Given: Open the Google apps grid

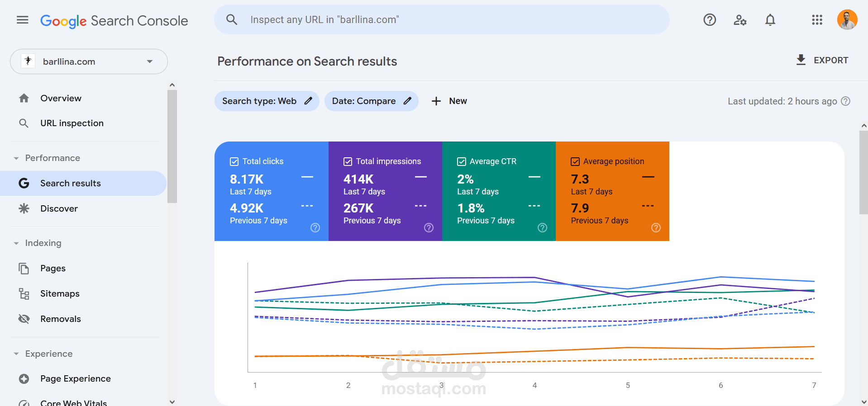Looking at the screenshot, I should click(x=817, y=20).
